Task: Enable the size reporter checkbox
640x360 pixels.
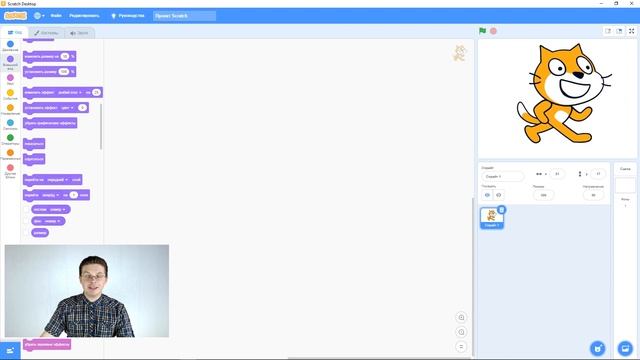Action: pos(26,233)
